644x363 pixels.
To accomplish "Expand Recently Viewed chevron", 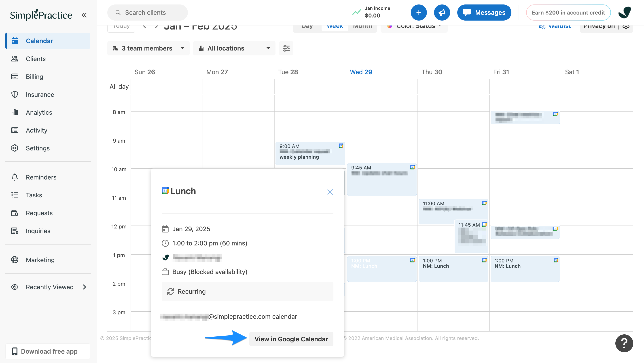I will tap(85, 287).
